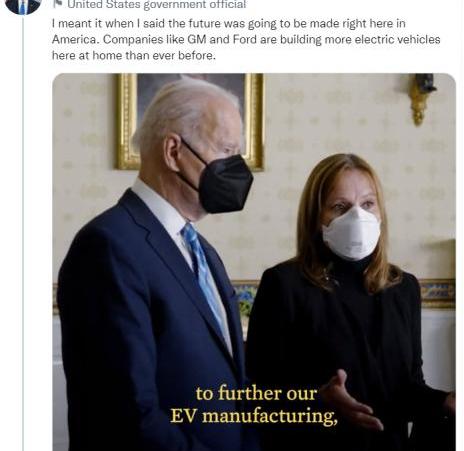Image resolution: width=464 pixels, height=451 pixels.
Task: Open the embedded tweet video
Action: [x=254, y=262]
